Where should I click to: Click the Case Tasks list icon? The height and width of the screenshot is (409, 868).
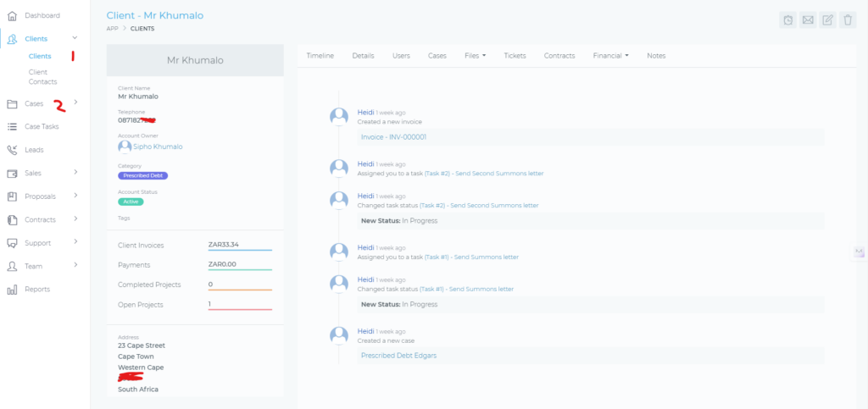click(x=12, y=127)
